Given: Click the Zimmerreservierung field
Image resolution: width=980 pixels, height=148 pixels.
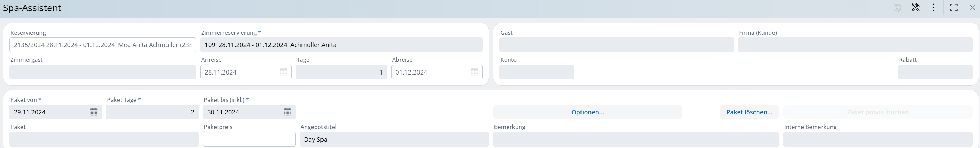Looking at the screenshot, I should 341,45.
